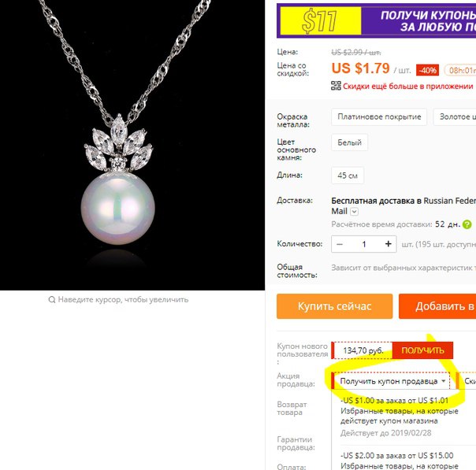Image resolution: width=476 pixels, height=470 pixels.
Task: Expand the shipping method dropdown next to Mail
Action: (354, 211)
